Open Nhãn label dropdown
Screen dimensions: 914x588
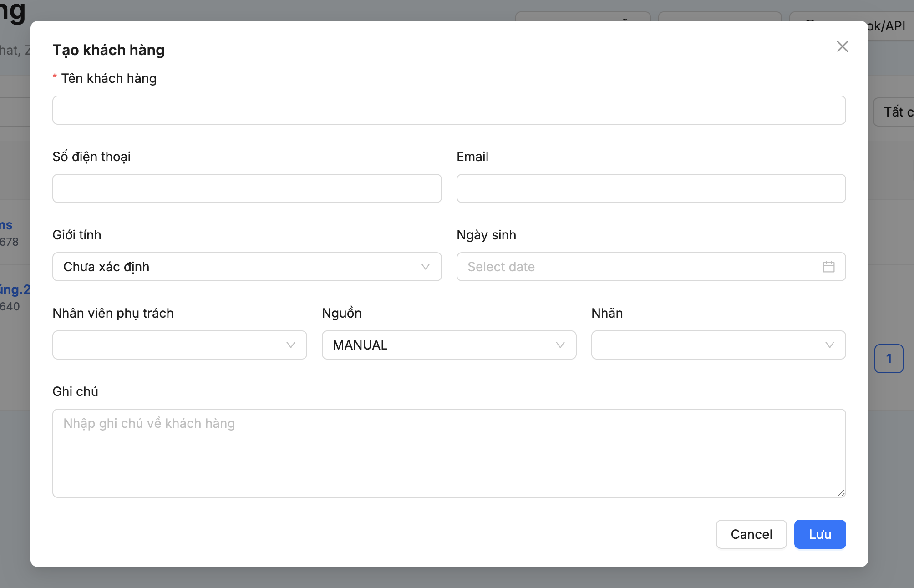(718, 345)
